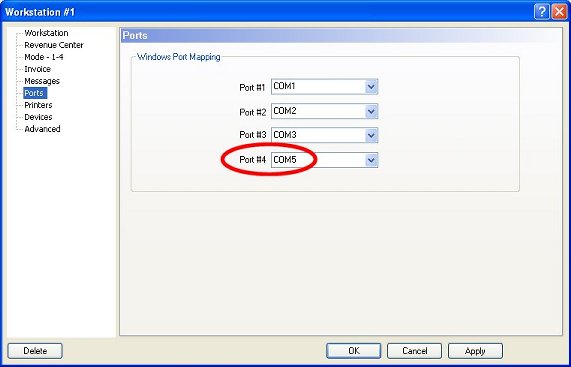Click the COM3 value in Port #3 field
Viewport: 571px width, 367px height.
point(285,135)
